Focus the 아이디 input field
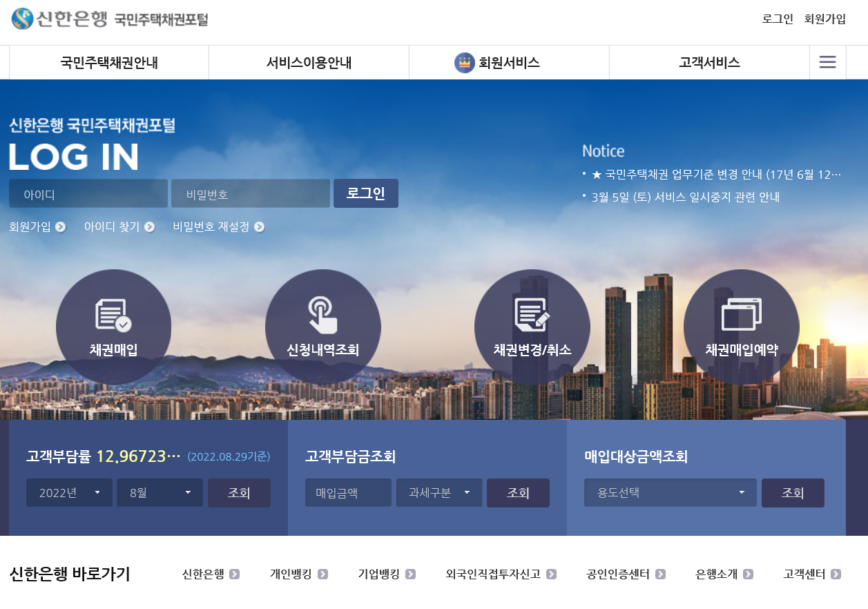868x609 pixels. [88, 193]
